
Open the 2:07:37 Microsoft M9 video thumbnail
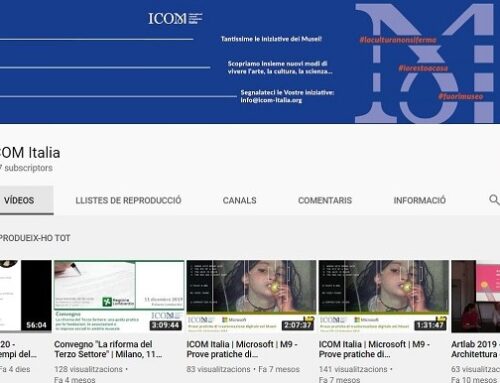(251, 296)
